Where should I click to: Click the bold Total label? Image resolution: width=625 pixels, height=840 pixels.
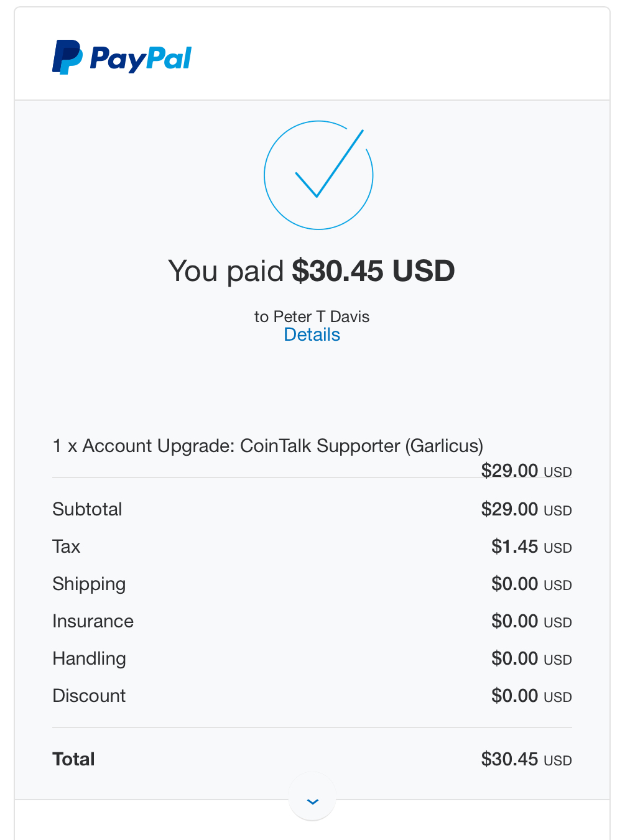[73, 759]
